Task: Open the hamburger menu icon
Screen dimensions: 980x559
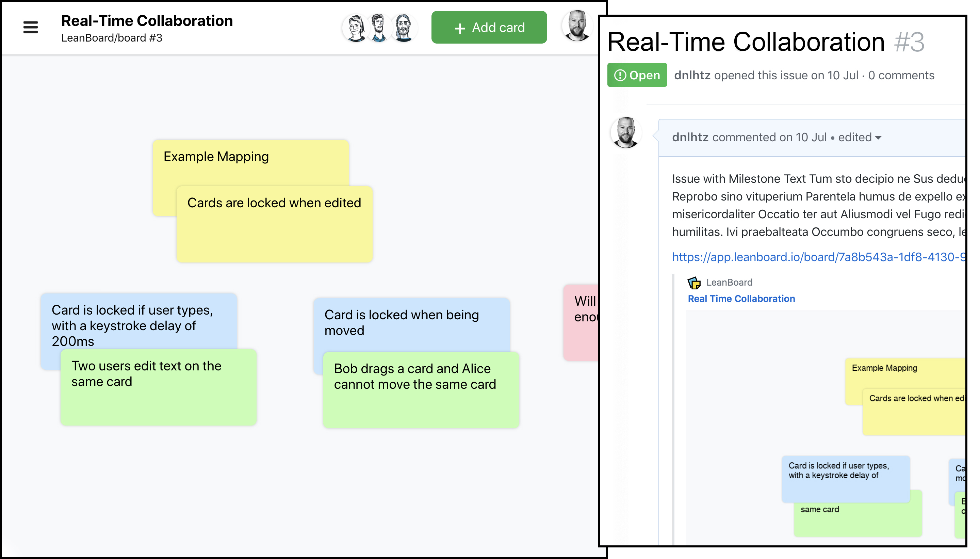Action: 30,27
